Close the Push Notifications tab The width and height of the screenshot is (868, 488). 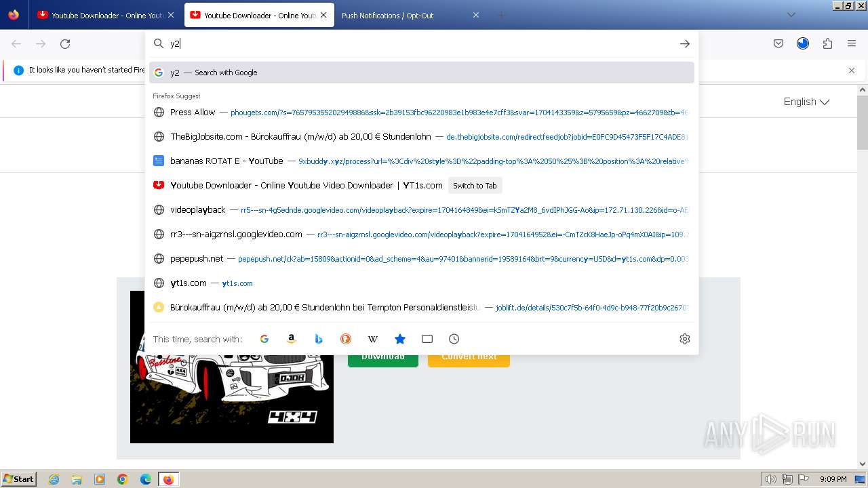476,15
